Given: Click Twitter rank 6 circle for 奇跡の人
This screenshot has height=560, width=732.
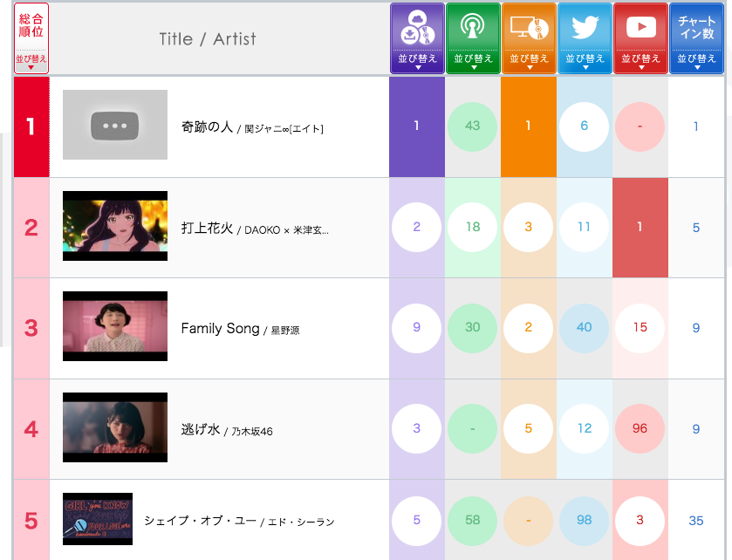Looking at the screenshot, I should [x=584, y=126].
